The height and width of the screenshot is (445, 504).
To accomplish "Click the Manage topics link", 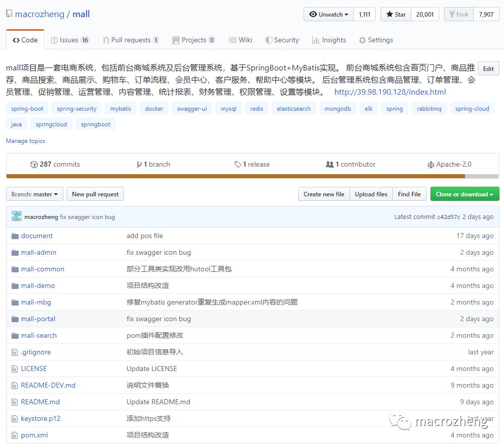I will [25, 141].
